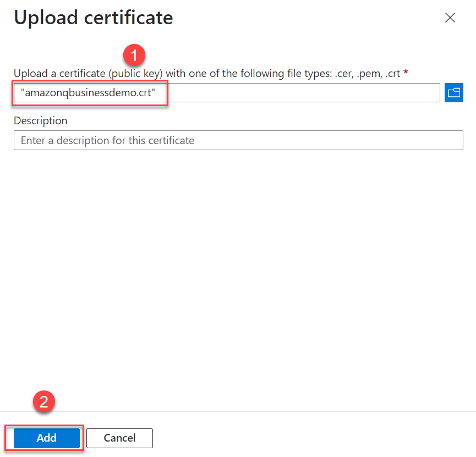Image resolution: width=476 pixels, height=457 pixels.
Task: Click the red badge numbered 1
Action: [x=134, y=55]
